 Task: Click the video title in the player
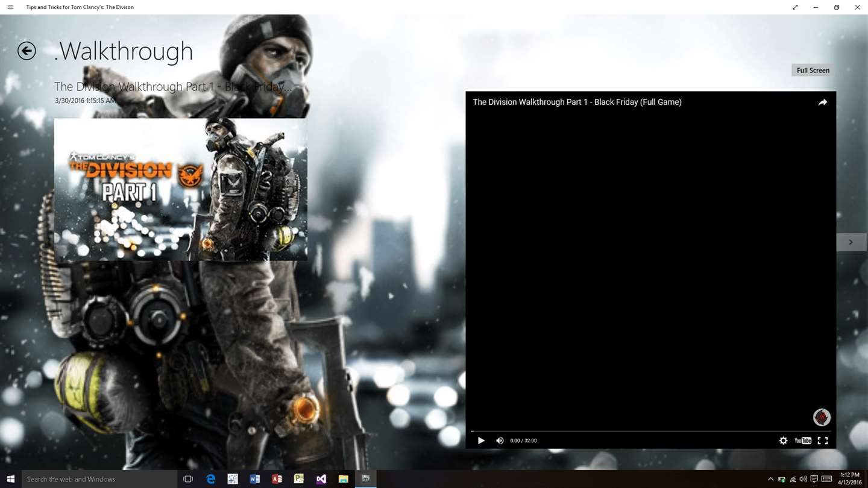coord(577,102)
